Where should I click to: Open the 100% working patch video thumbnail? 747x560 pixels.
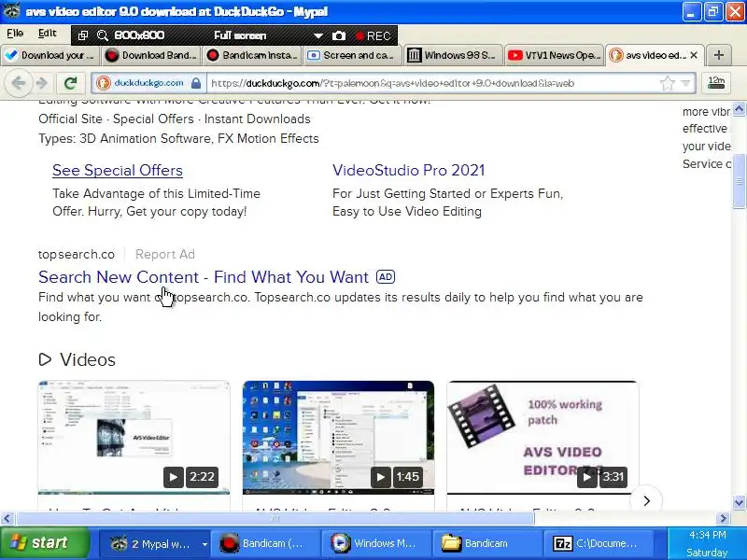click(543, 437)
